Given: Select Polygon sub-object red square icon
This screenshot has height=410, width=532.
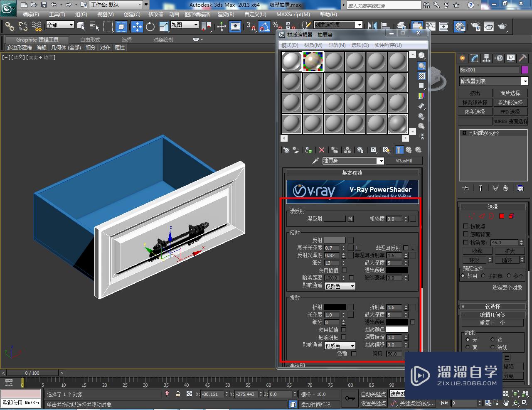Looking at the screenshot, I should coord(501,216).
